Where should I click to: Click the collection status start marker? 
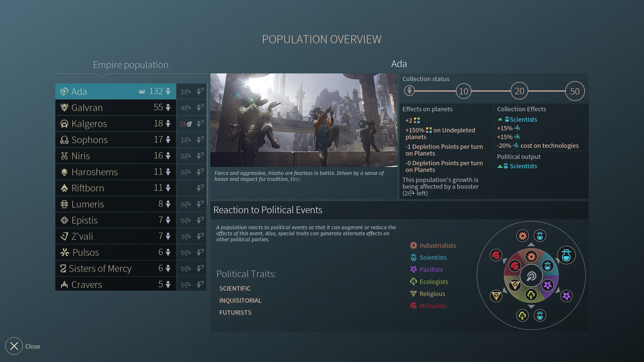409,90
